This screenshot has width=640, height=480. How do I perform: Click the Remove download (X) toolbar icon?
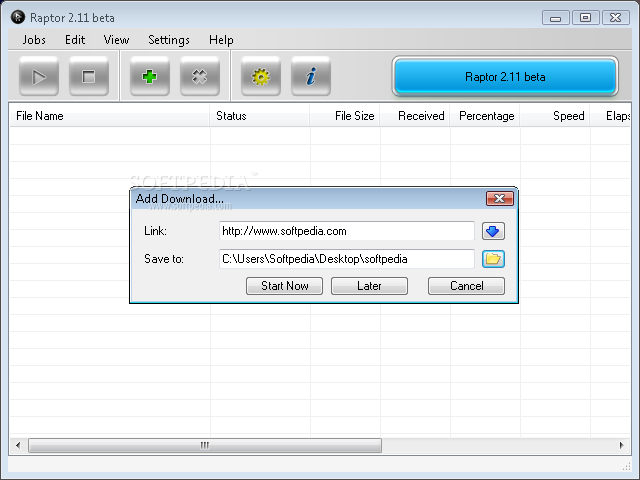coord(200,76)
